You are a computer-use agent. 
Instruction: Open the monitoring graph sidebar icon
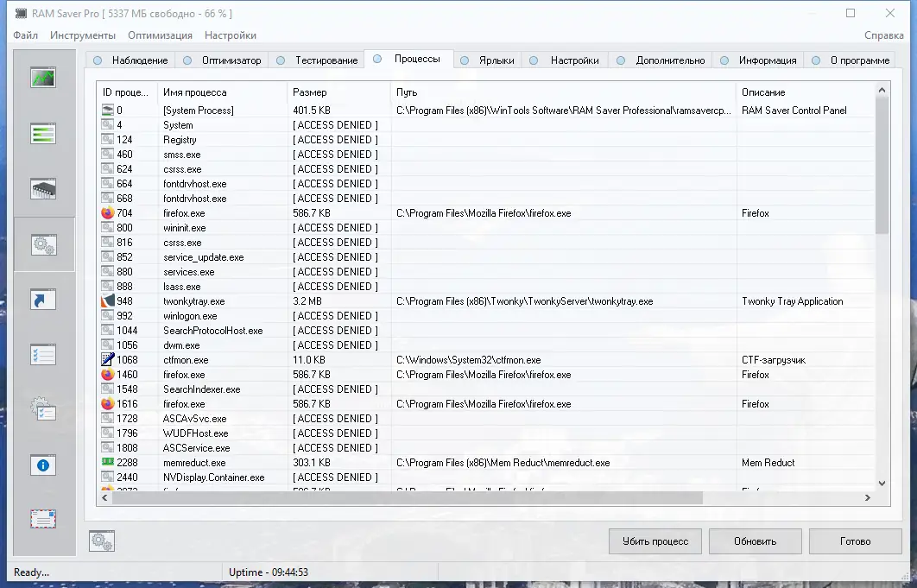click(43, 77)
